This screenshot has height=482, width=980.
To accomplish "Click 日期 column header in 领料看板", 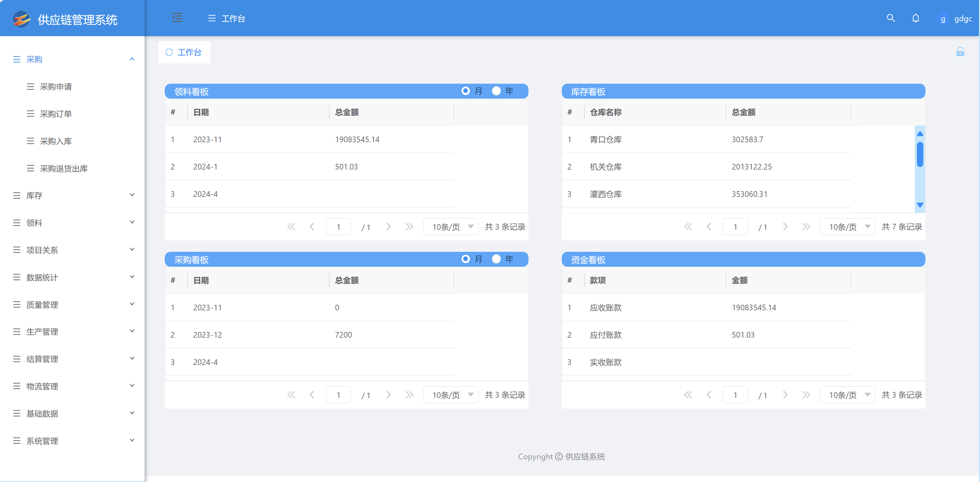I will [x=258, y=112].
